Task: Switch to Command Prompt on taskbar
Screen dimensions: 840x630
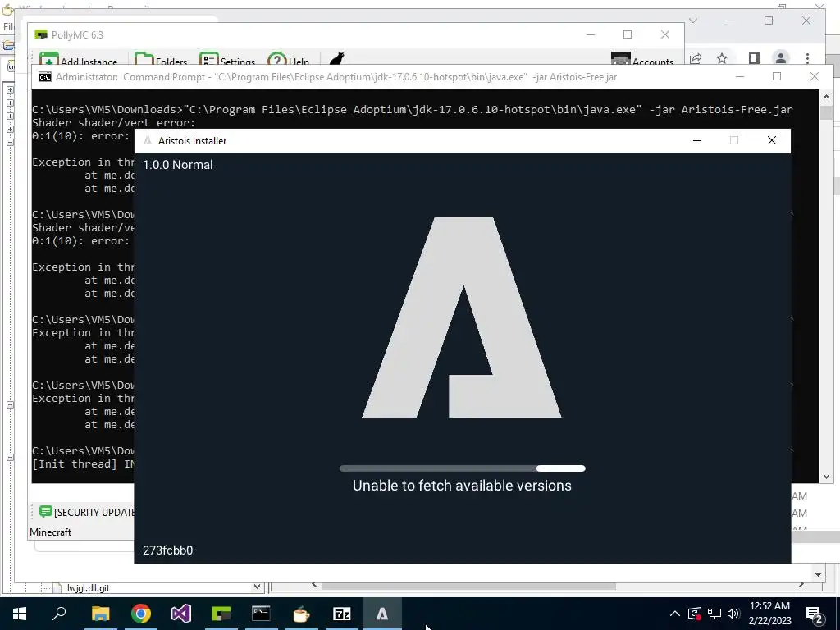Action: click(261, 614)
